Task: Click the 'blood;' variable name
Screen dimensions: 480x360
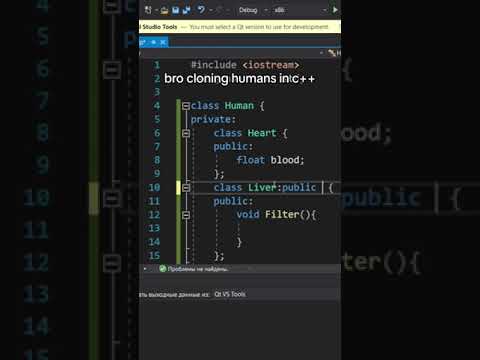Action: (x=287, y=160)
